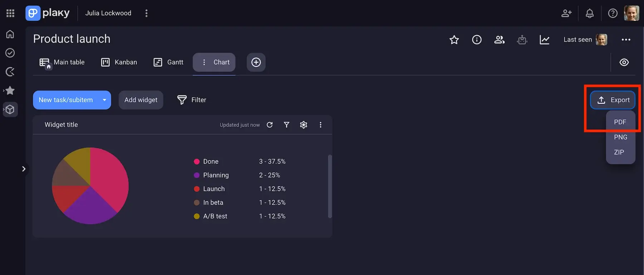Refresh the widget data
The width and height of the screenshot is (644, 275).
click(270, 124)
